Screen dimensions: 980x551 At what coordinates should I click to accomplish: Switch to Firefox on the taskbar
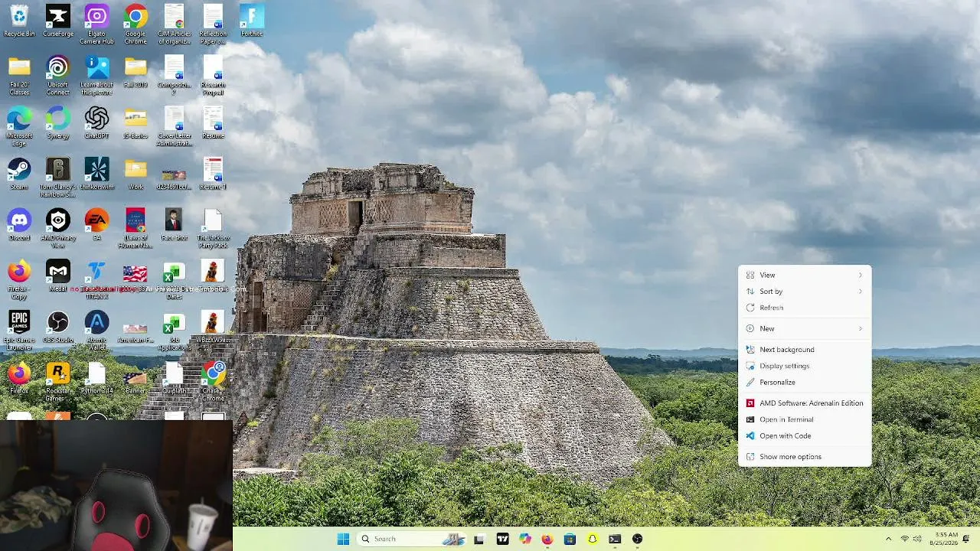pyautogui.click(x=547, y=539)
